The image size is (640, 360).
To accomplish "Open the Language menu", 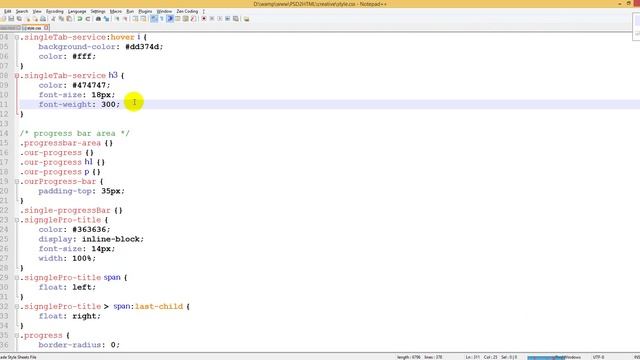I will pyautogui.click(x=77, y=11).
